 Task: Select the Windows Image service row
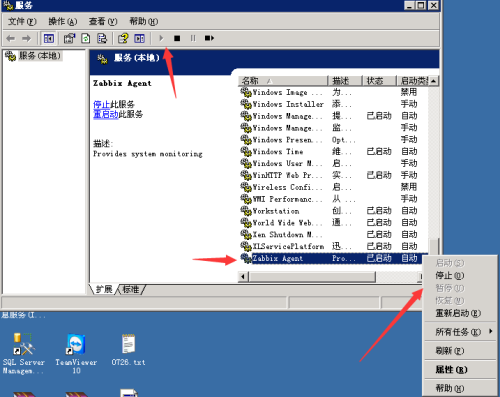coord(333,92)
